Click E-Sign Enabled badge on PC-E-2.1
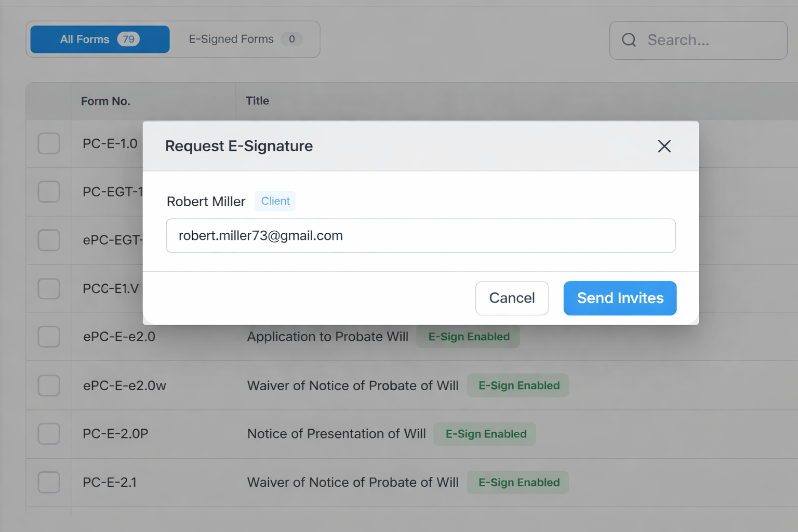The height and width of the screenshot is (532, 798). [x=518, y=482]
